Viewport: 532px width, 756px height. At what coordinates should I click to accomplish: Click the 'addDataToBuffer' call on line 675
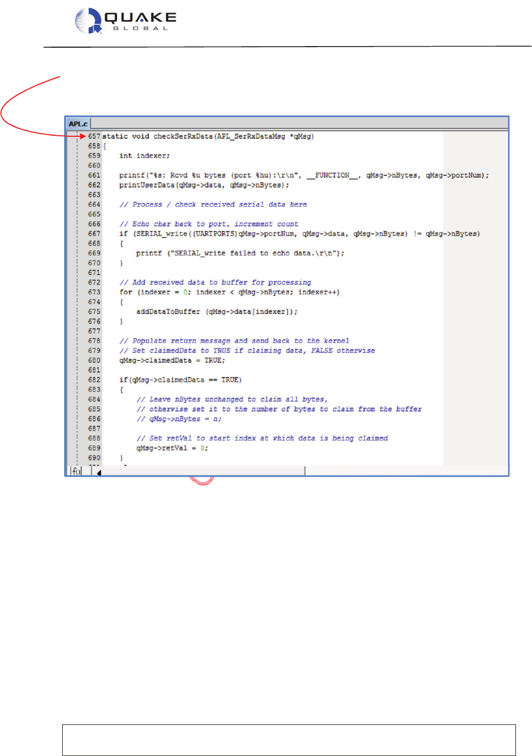(x=217, y=312)
